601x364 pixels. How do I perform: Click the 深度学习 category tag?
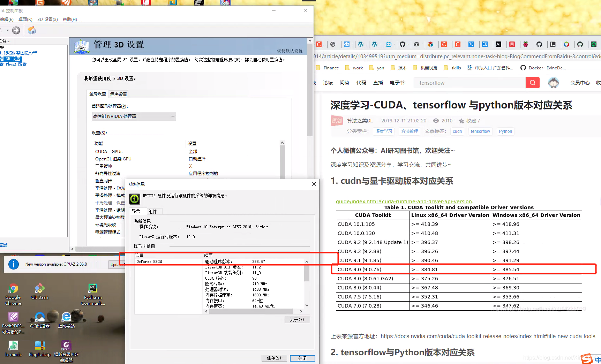(x=384, y=131)
